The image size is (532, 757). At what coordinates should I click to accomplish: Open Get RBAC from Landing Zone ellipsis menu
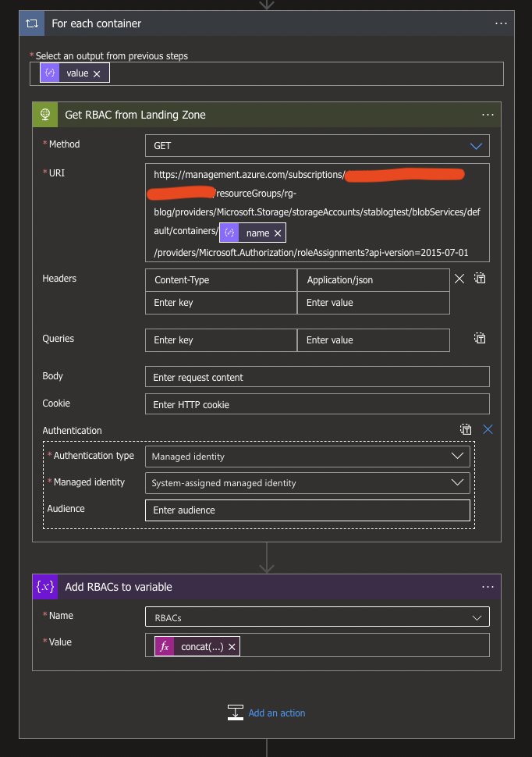488,115
